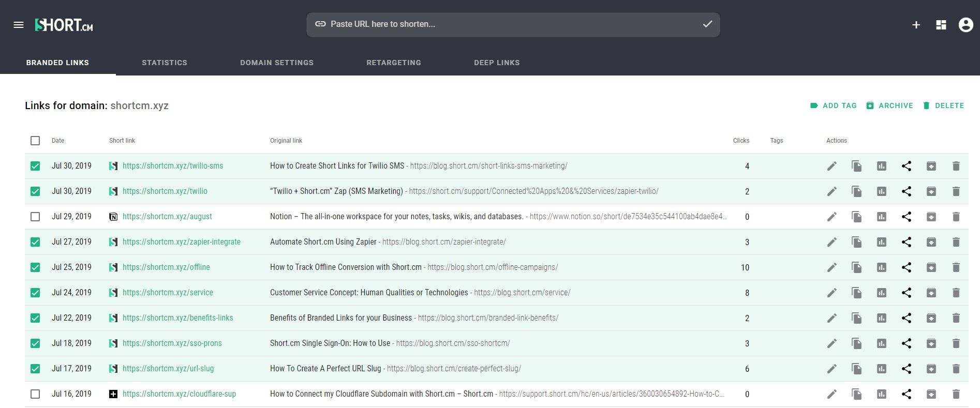Open the shortcm.xyz/twilio-sms link
The width and height of the screenshot is (980, 408).
tap(173, 166)
